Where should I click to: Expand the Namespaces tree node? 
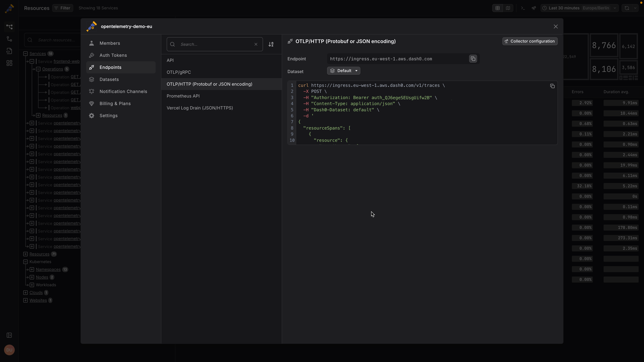(x=32, y=269)
